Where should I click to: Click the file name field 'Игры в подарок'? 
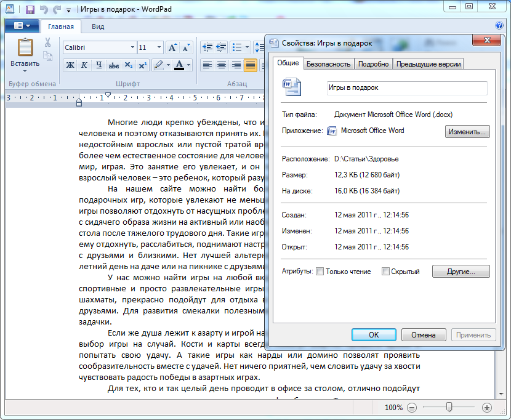pyautogui.click(x=406, y=87)
